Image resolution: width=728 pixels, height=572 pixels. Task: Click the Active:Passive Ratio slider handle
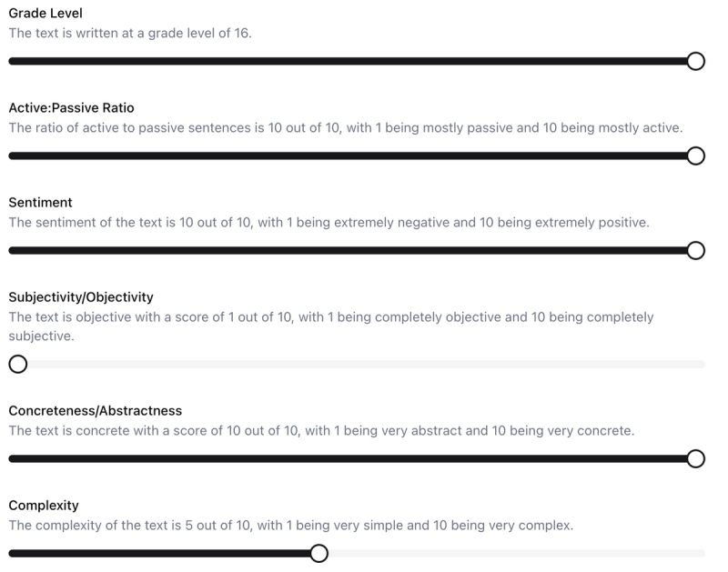695,156
